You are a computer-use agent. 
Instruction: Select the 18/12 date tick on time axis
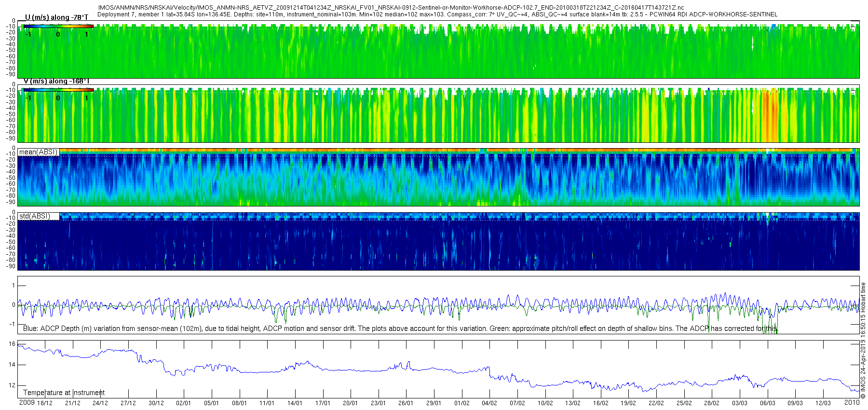45,403
